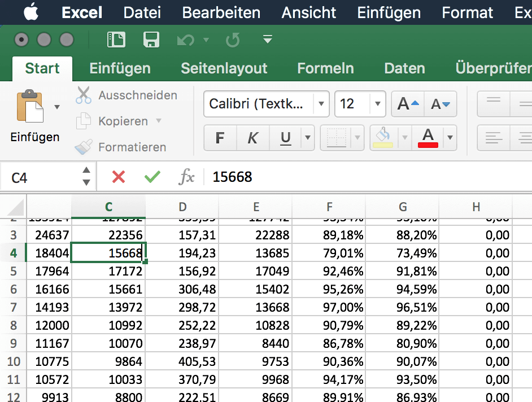Expand the undo history dropdown arrow
The height and width of the screenshot is (402, 532).
[x=206, y=40]
